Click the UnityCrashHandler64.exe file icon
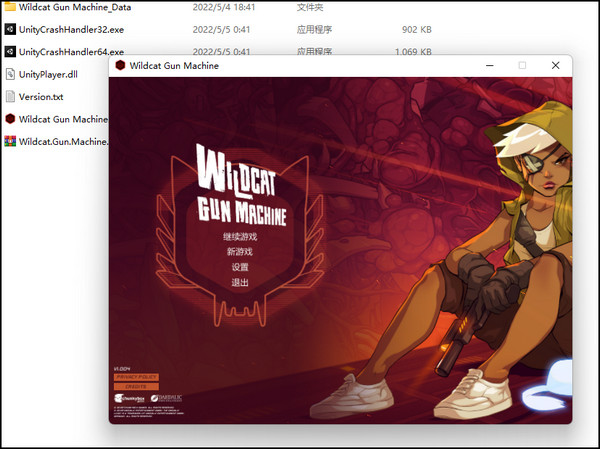600x449 pixels. tap(10, 51)
